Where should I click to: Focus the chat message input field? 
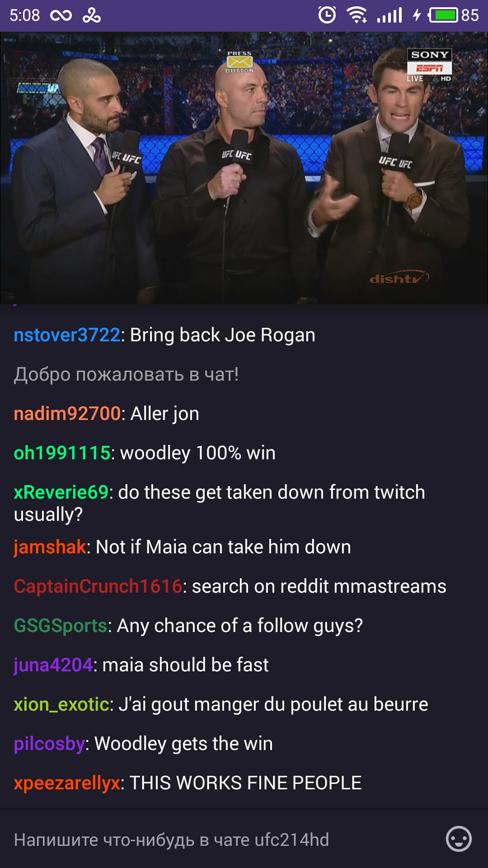(x=226, y=840)
